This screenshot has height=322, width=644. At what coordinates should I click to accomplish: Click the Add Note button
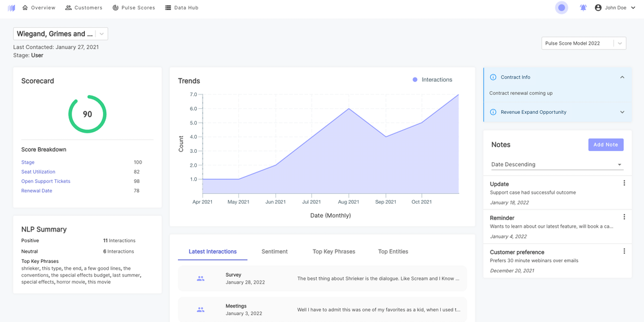(606, 145)
